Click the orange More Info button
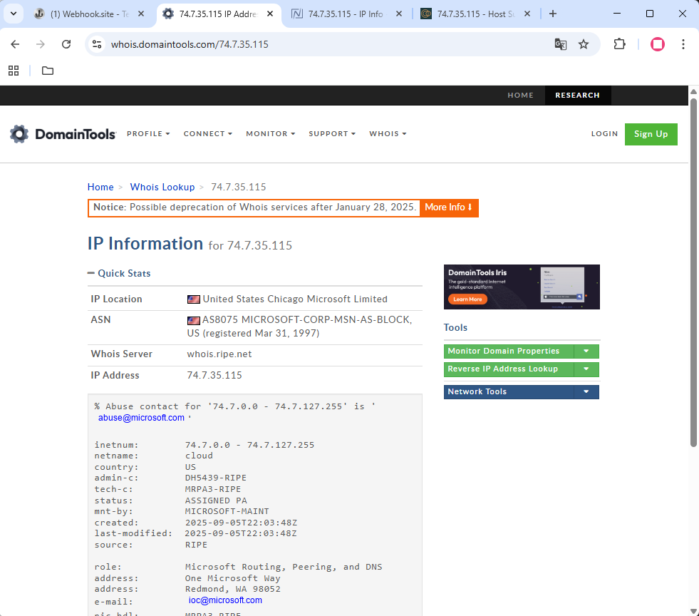This screenshot has height=616, width=699. click(449, 207)
